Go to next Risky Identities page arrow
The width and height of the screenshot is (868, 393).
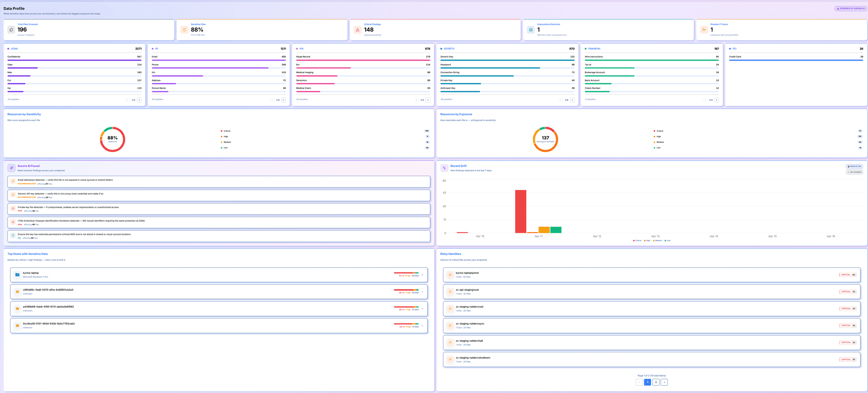pyautogui.click(x=664, y=382)
